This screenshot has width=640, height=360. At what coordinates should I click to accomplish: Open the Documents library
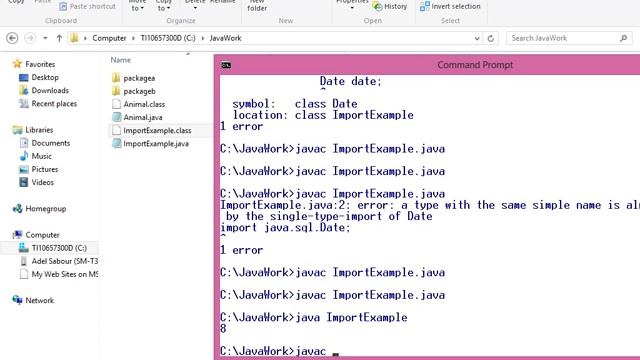(51, 143)
